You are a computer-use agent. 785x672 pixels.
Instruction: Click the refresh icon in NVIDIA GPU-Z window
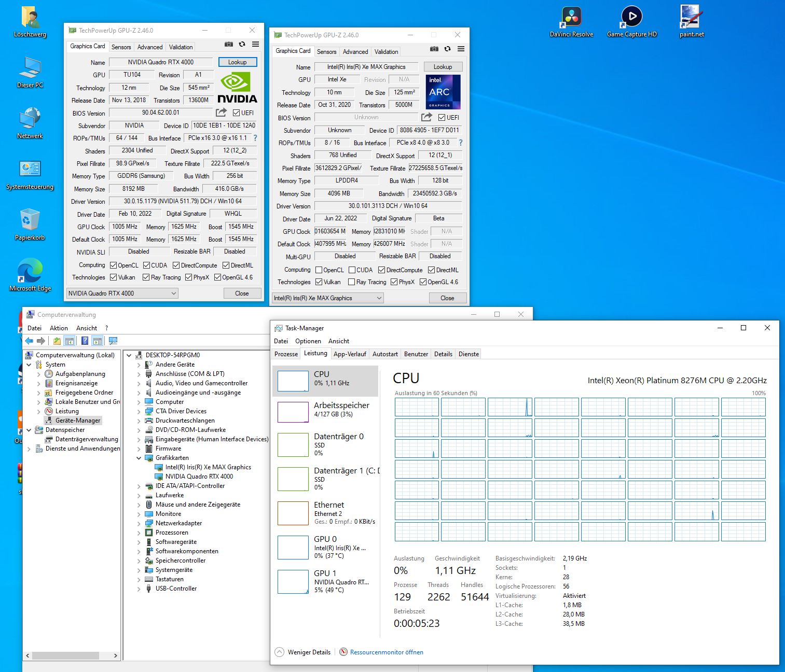(x=242, y=45)
